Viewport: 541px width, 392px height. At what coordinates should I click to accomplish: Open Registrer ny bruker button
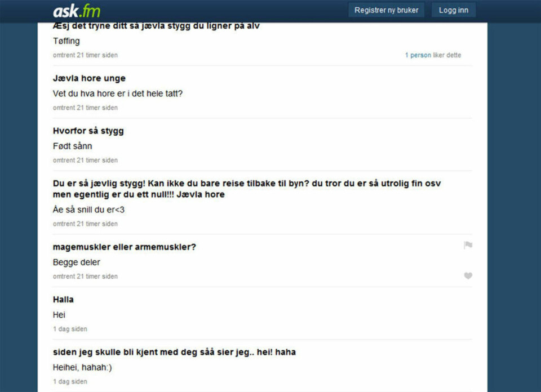tap(386, 10)
